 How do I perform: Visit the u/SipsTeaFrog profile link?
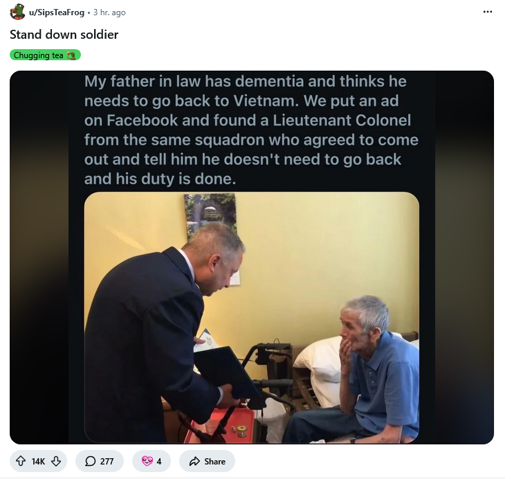pos(57,12)
